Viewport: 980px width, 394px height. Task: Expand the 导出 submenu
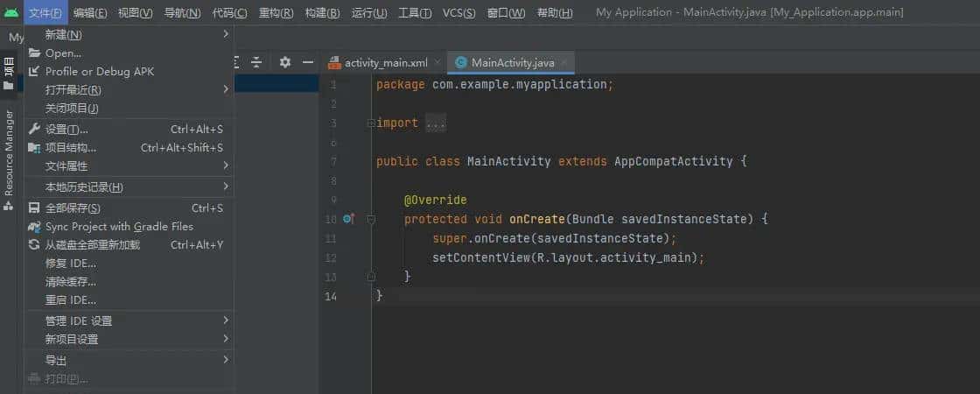[x=129, y=360]
